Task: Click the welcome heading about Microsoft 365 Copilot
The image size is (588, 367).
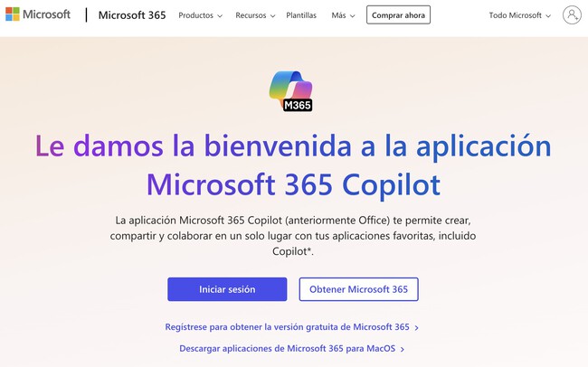Action: click(293, 165)
